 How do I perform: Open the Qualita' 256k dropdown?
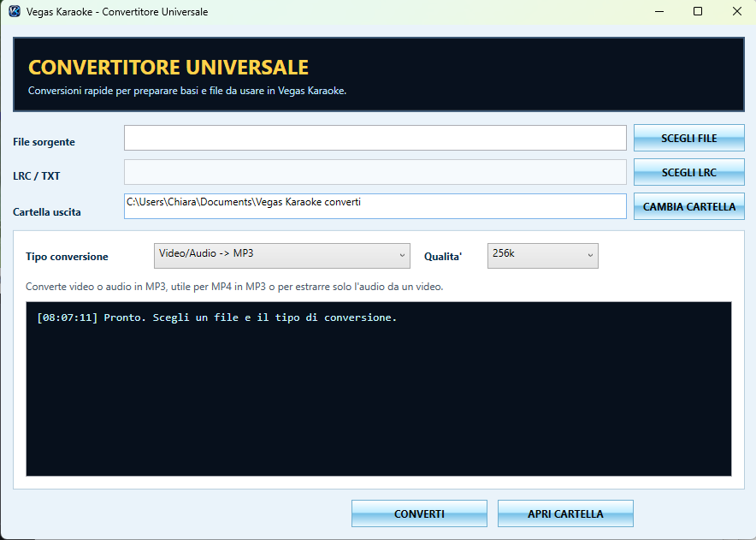543,256
